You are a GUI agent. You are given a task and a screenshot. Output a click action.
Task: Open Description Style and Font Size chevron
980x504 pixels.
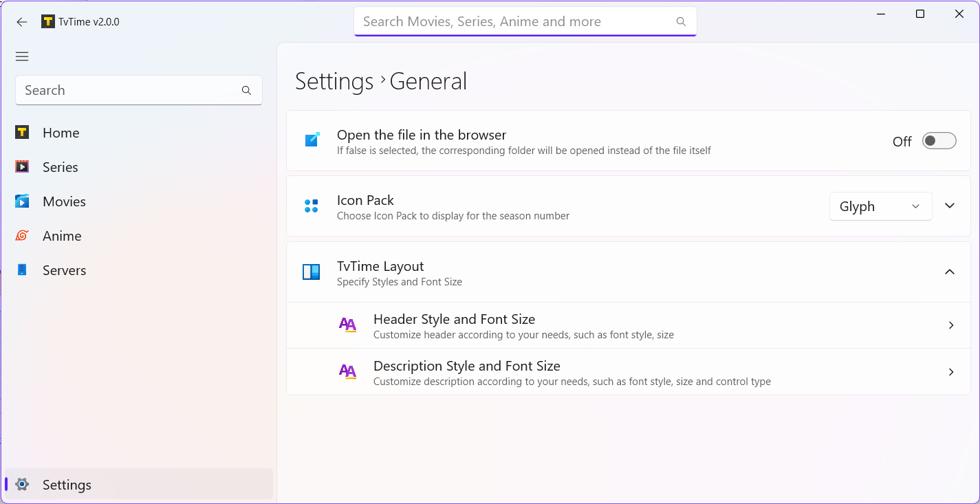pyautogui.click(x=951, y=372)
